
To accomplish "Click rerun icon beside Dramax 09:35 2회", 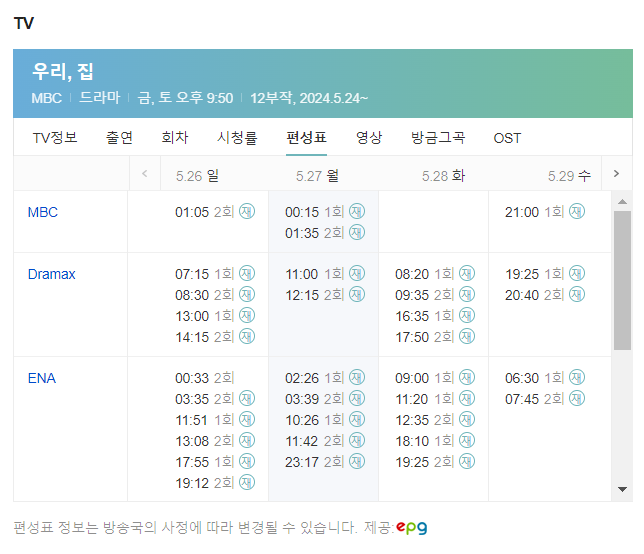I will pyautogui.click(x=467, y=294).
